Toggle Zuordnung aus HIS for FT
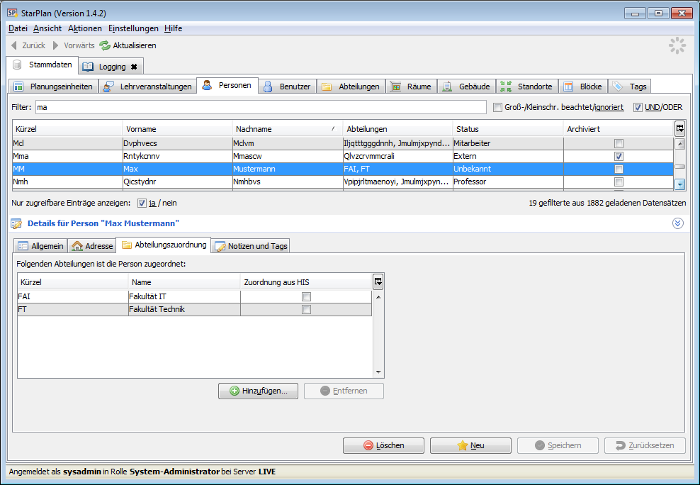This screenshot has width=700, height=485. [x=306, y=309]
